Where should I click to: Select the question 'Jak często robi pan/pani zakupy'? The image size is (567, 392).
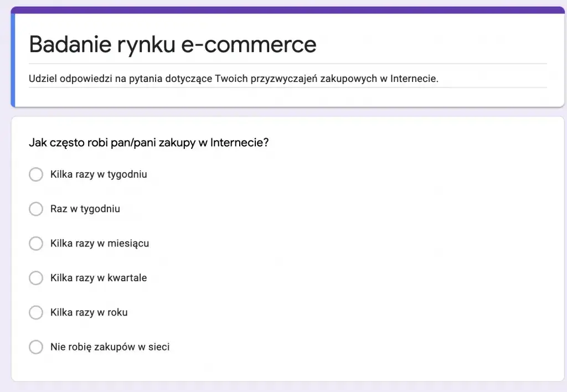point(148,142)
